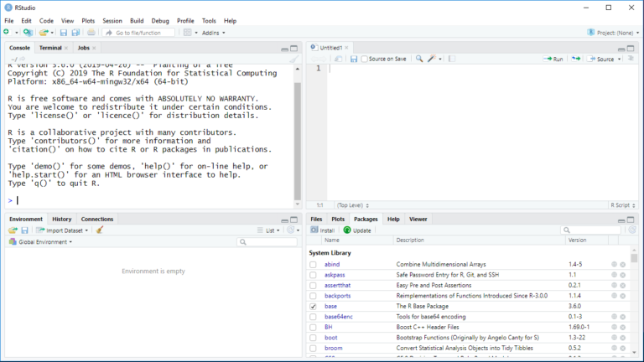Click the Create a Project icon
644x362 pixels.
[28, 33]
